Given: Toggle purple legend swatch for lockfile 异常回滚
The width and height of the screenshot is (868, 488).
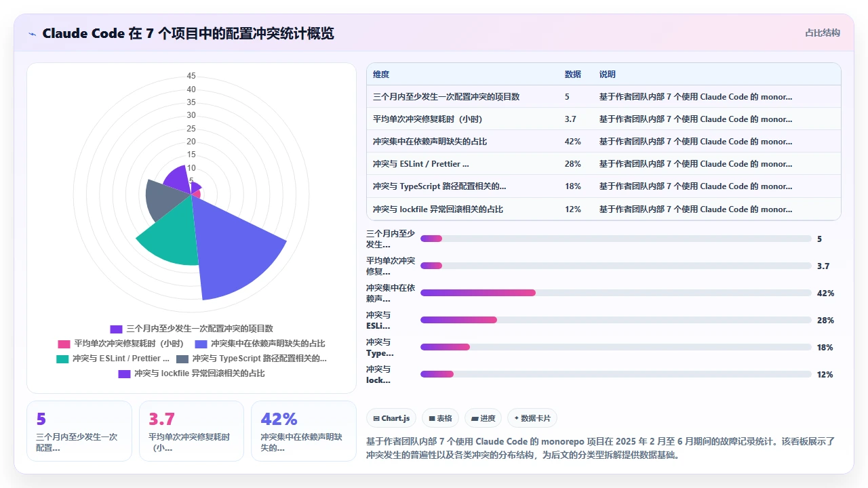Looking at the screenshot, I should point(124,373).
